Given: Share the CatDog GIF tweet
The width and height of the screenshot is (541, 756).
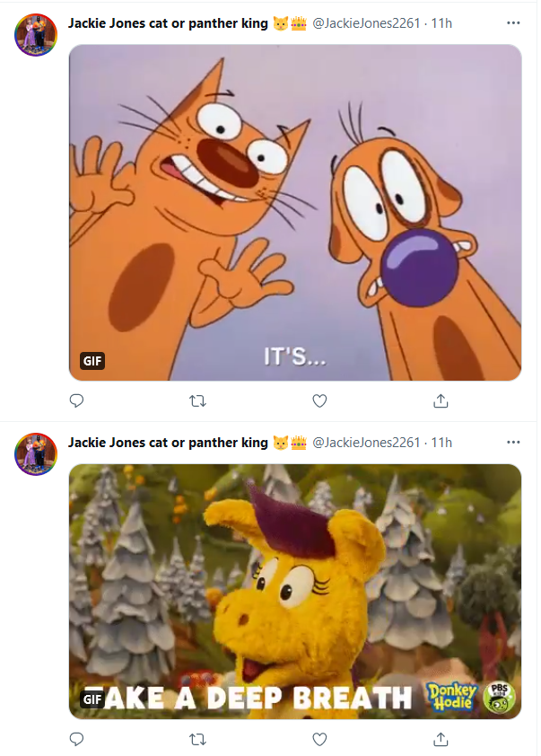Looking at the screenshot, I should 441,400.
